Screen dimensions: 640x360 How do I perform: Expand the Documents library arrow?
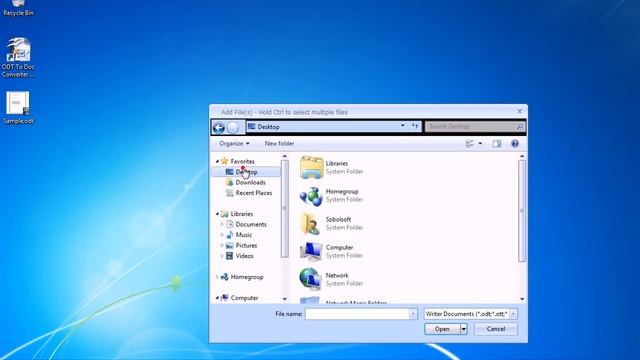point(222,224)
